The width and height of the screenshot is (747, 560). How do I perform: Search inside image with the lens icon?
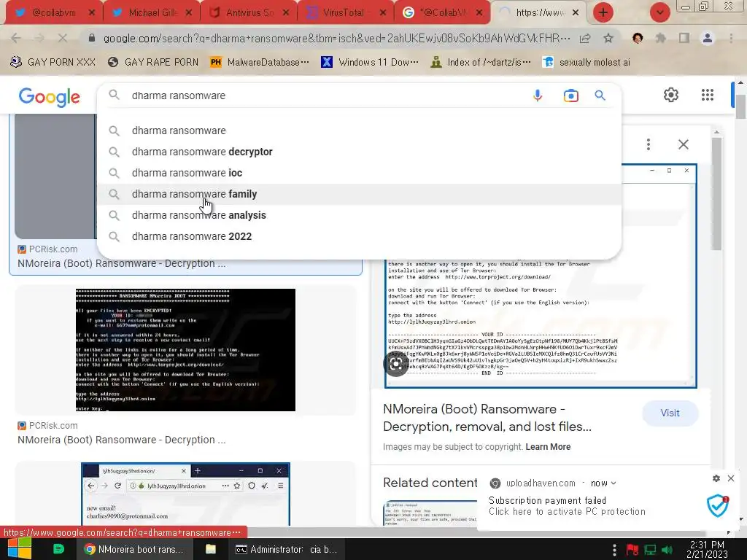[396, 365]
